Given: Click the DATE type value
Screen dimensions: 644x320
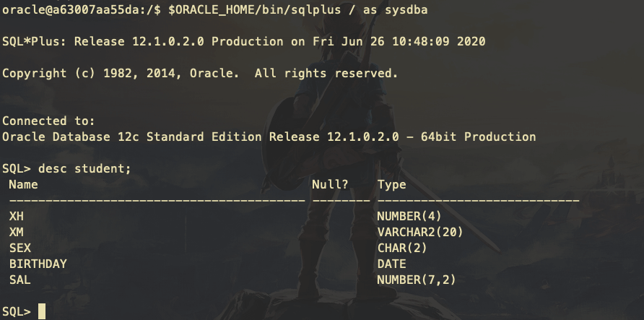Looking at the screenshot, I should (392, 264).
